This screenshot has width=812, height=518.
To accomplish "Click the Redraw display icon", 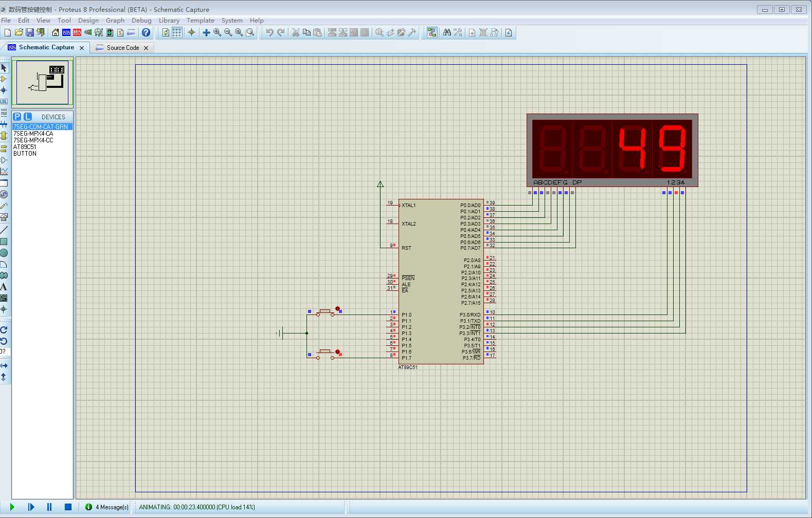I will tap(166, 32).
